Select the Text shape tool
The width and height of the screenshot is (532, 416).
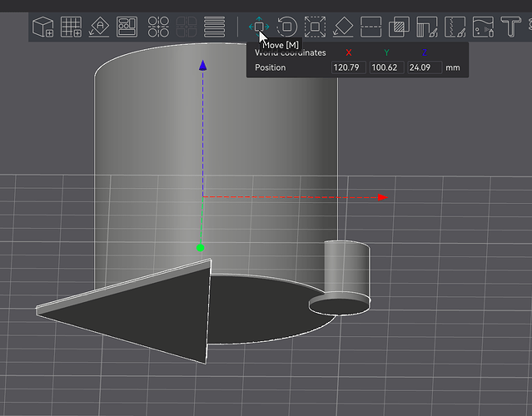(x=511, y=27)
